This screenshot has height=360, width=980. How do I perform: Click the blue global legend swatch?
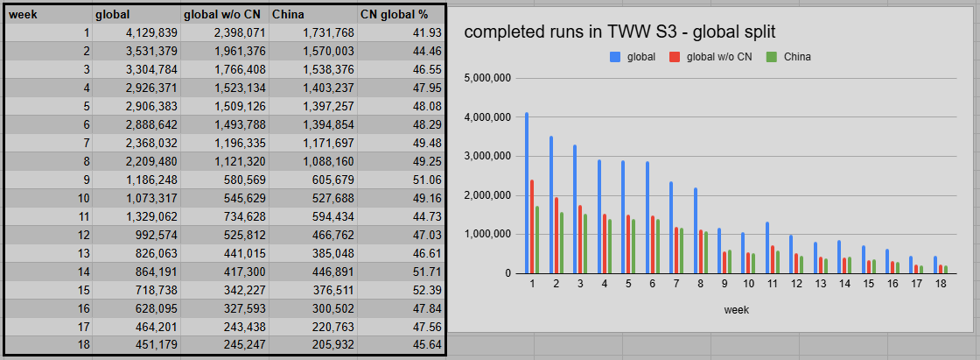tap(615, 57)
